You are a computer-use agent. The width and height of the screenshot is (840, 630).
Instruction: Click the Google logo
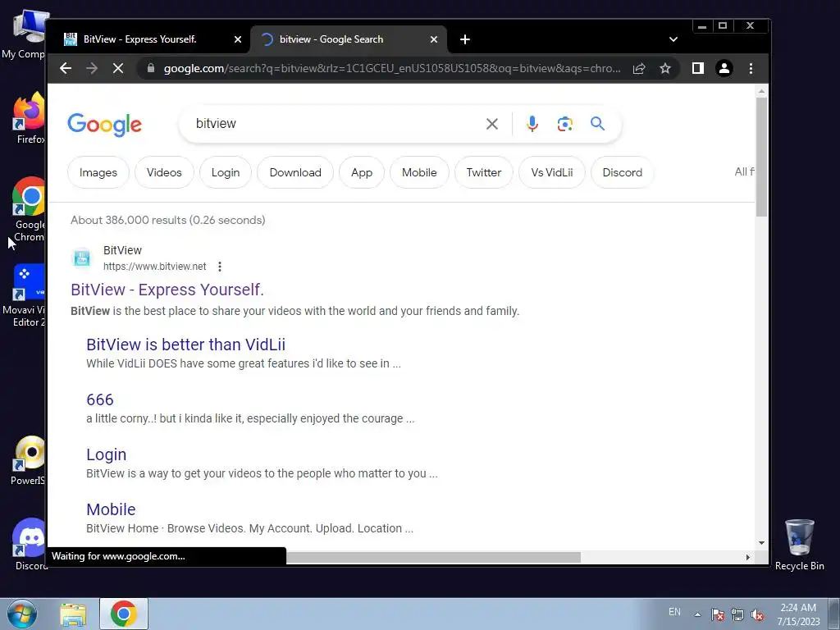pyautogui.click(x=104, y=125)
